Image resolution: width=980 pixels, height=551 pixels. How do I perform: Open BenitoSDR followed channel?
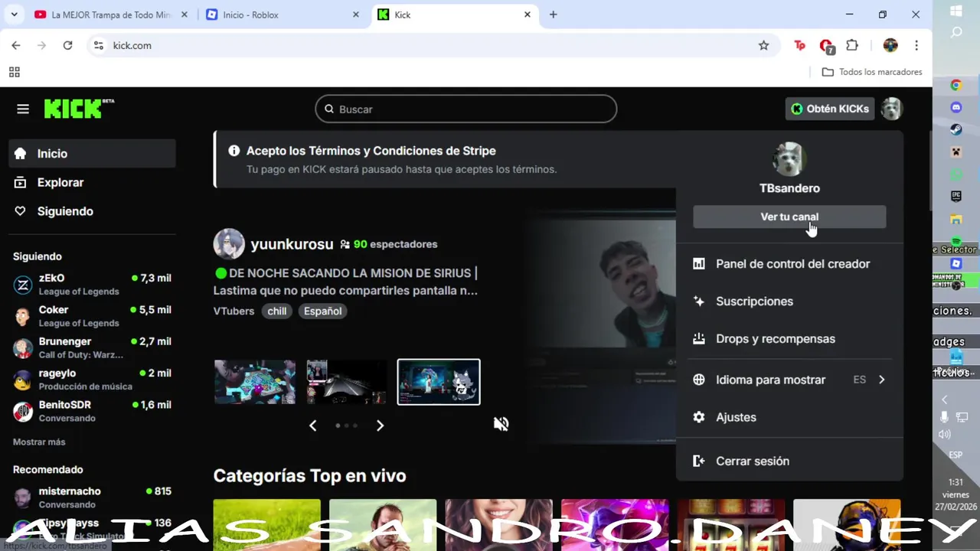pyautogui.click(x=92, y=411)
